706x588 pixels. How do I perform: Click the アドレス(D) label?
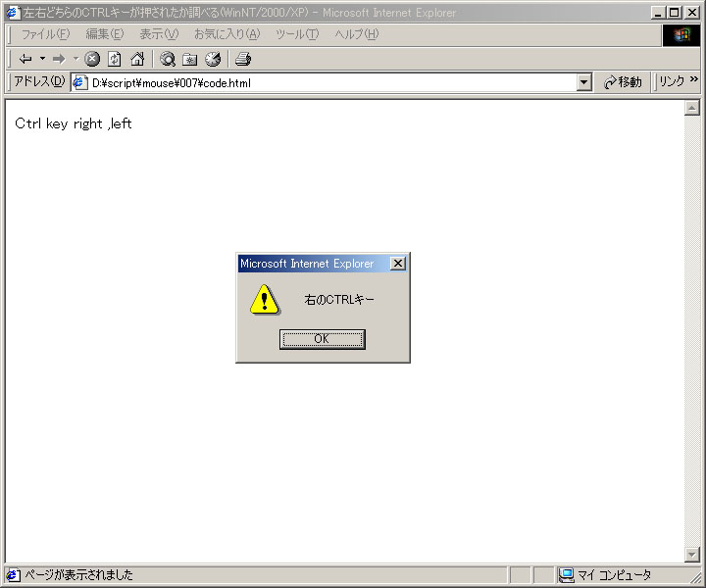39,81
